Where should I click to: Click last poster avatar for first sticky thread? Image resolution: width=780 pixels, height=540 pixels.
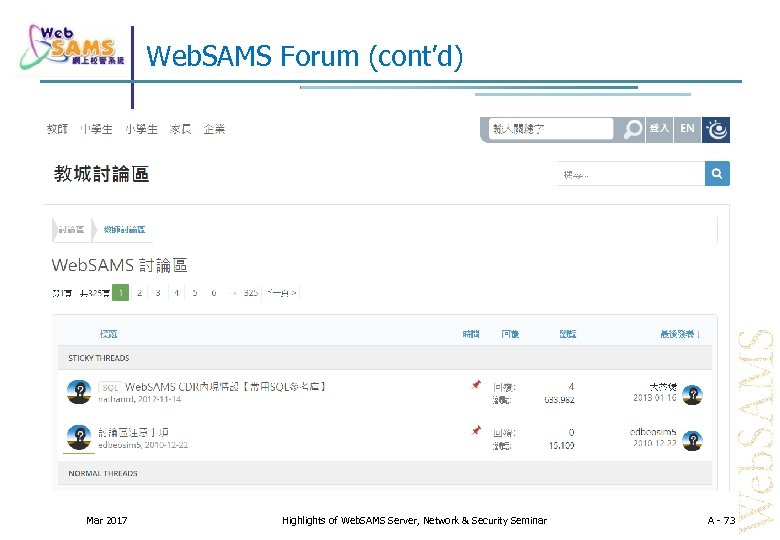tap(692, 391)
